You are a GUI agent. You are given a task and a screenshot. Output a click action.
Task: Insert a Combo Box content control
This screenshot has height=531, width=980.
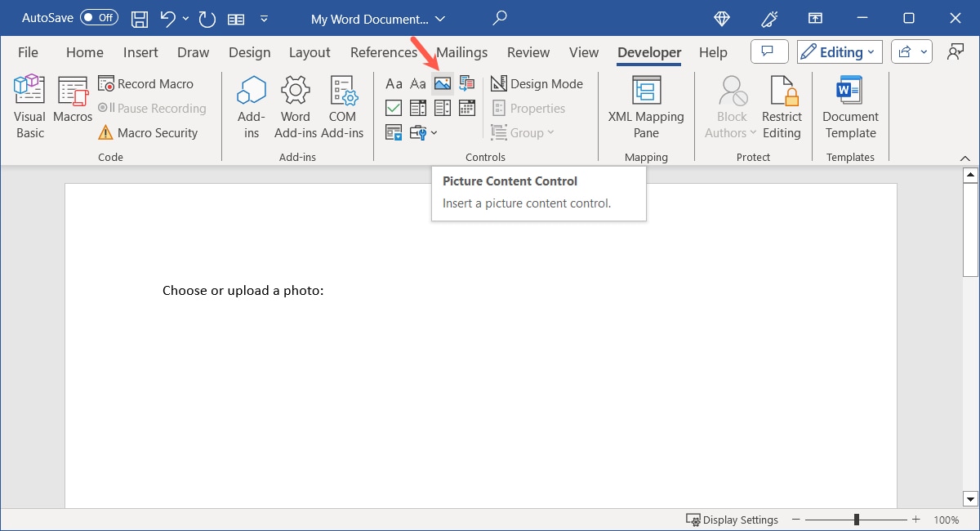(418, 108)
